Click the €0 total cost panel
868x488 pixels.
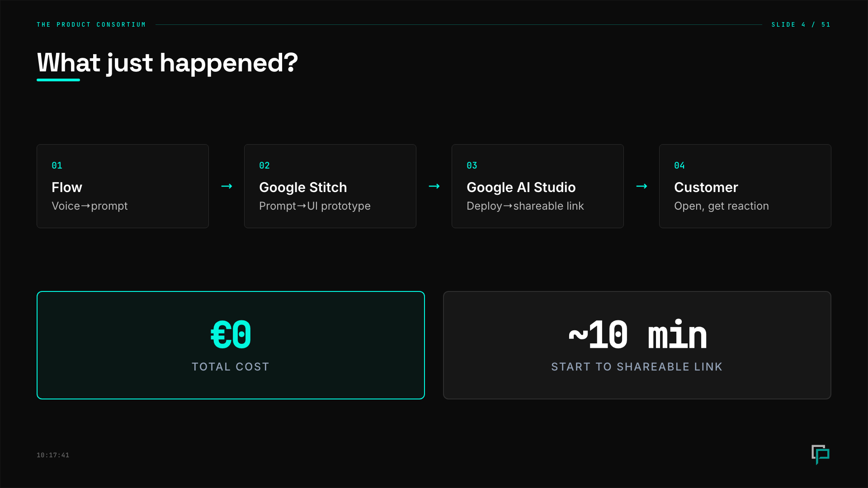pos(231,345)
